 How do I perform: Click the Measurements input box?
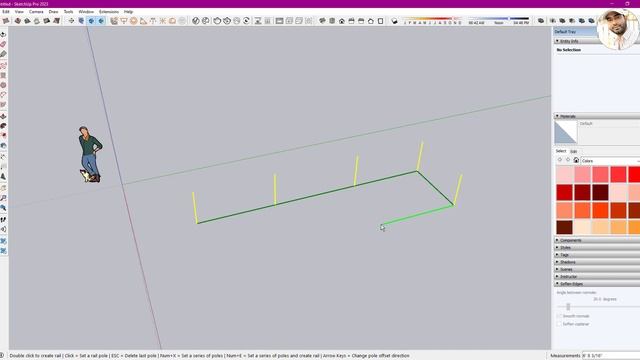[611, 356]
